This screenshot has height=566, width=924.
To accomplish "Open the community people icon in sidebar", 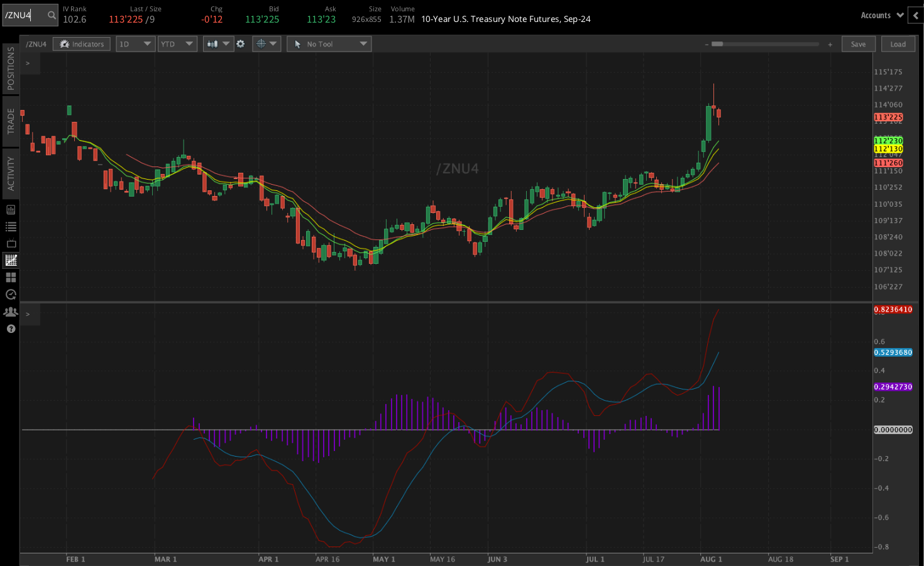I will [11, 312].
